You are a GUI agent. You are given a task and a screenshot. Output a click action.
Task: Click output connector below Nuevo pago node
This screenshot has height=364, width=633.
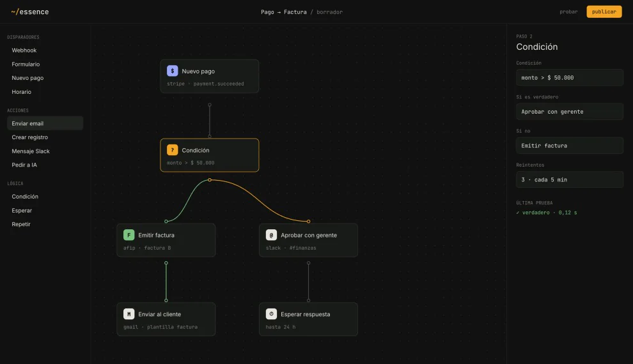point(210,105)
